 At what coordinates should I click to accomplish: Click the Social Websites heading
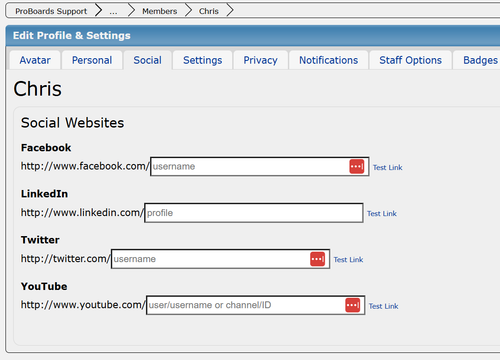coord(72,123)
